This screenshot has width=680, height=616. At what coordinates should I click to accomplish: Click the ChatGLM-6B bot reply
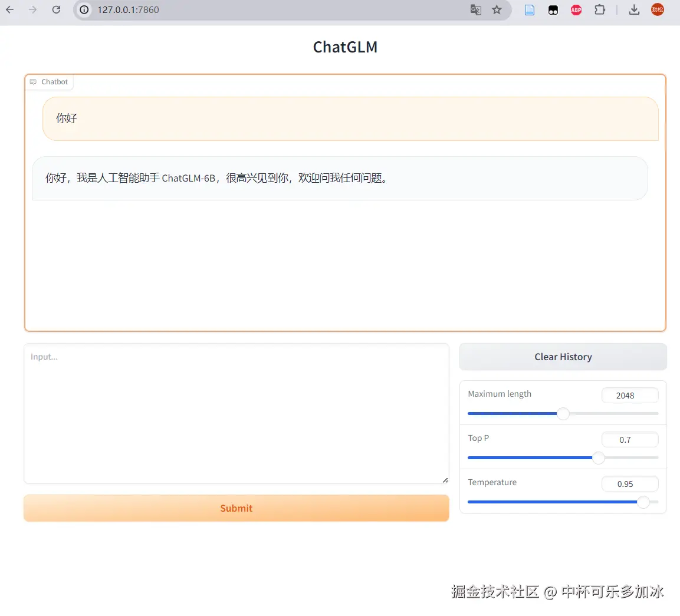pos(340,178)
